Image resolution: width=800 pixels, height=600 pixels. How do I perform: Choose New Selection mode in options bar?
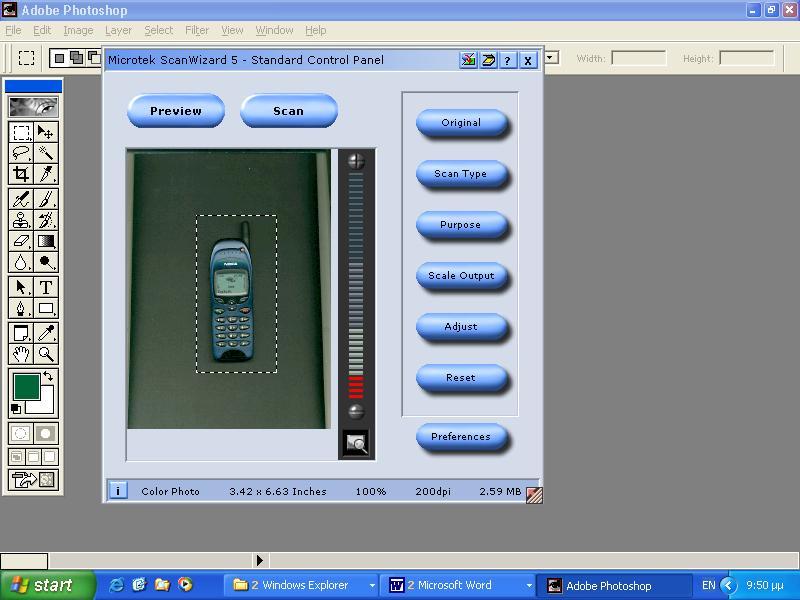pyautogui.click(x=60, y=58)
